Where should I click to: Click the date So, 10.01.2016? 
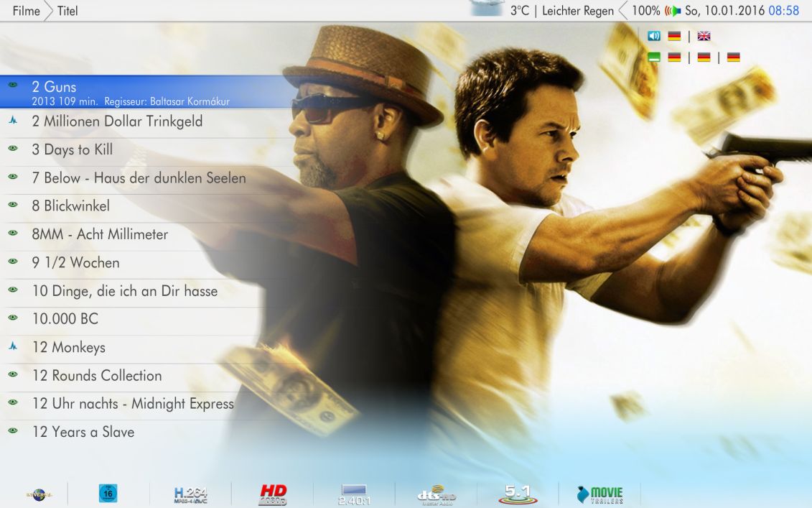click(724, 11)
